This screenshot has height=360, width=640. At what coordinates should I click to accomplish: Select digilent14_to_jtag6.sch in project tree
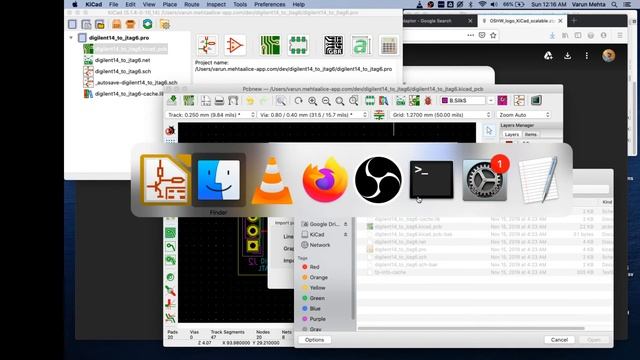click(x=123, y=71)
